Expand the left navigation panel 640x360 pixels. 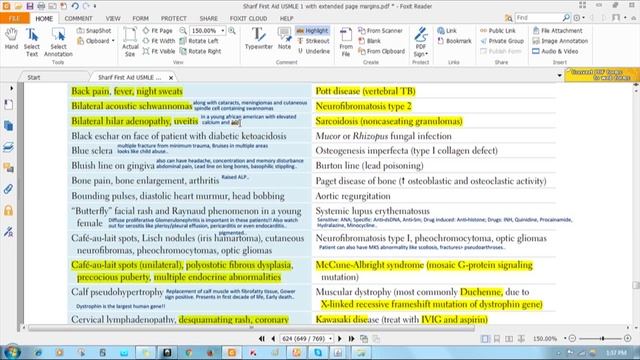coord(11,88)
